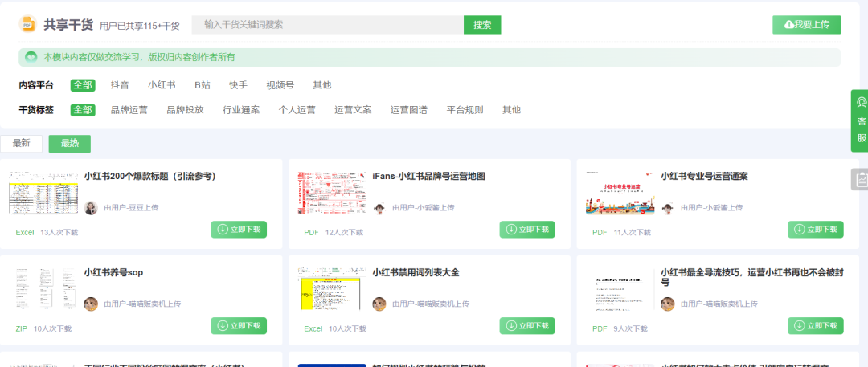Click 12人次下载 count text
This screenshot has width=868, height=367.
point(344,233)
